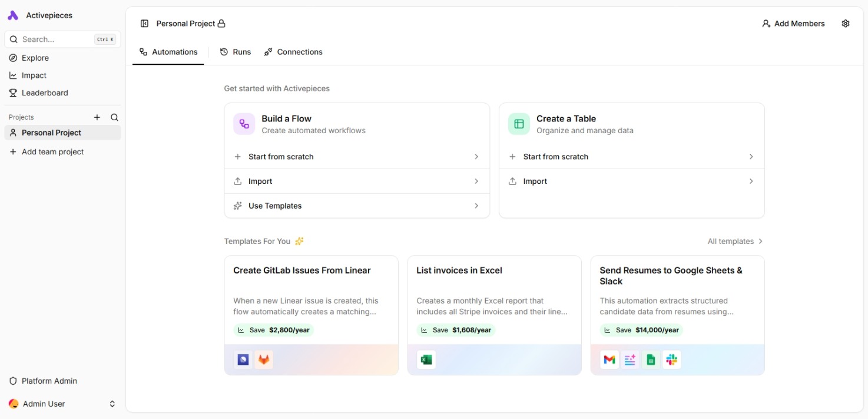Click the chevron next to All templates
This screenshot has height=419, width=868.
click(x=760, y=241)
